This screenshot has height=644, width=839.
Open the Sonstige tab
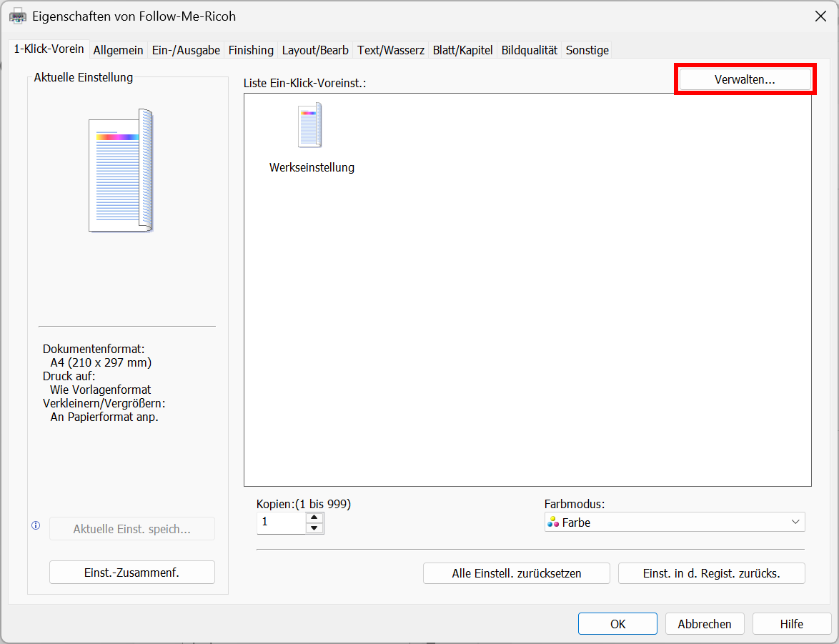587,50
